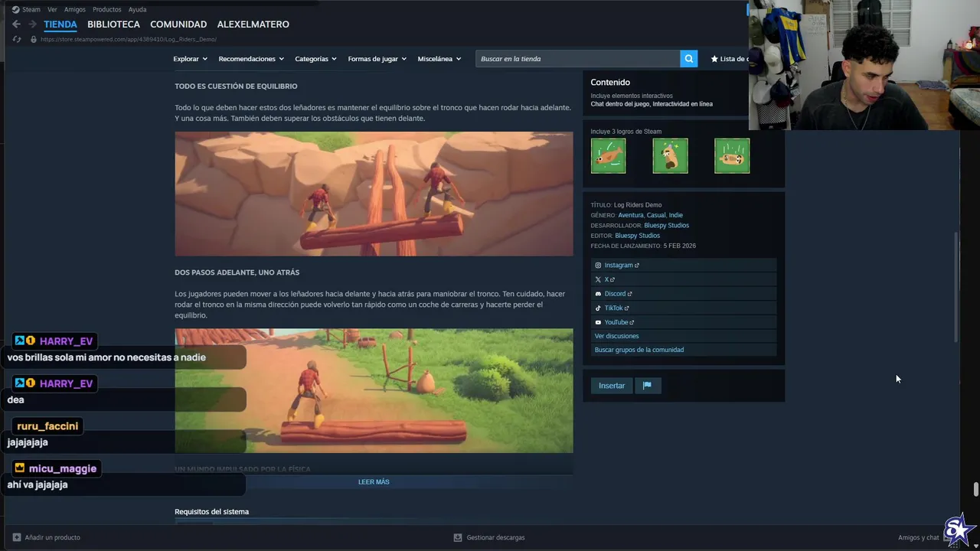980x551 pixels.
Task: View the third Steam achievement icon
Action: pos(732,156)
